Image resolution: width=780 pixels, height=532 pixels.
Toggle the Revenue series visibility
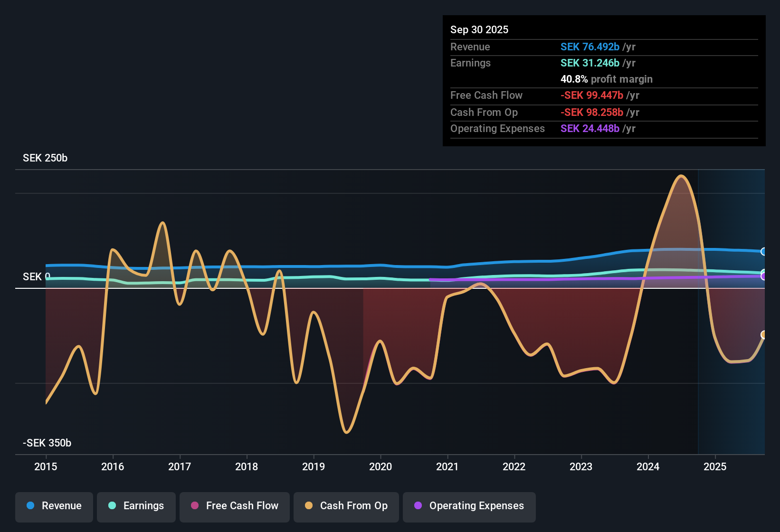click(x=54, y=506)
